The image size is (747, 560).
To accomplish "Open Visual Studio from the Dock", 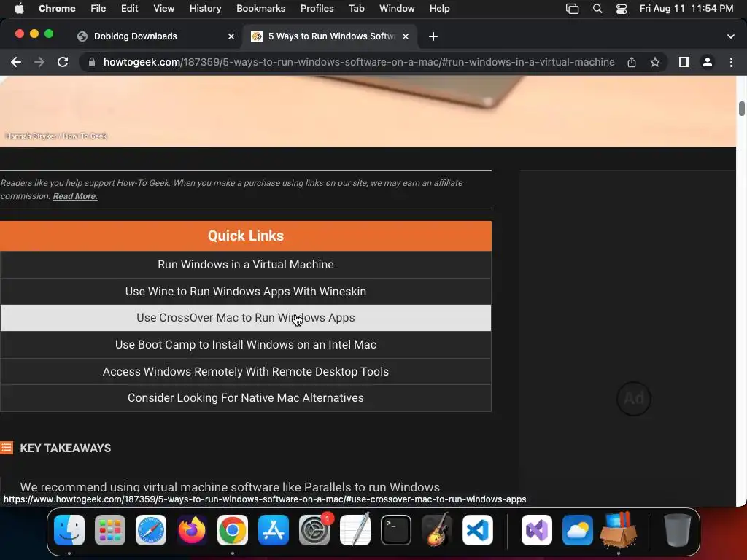I will coord(537,530).
